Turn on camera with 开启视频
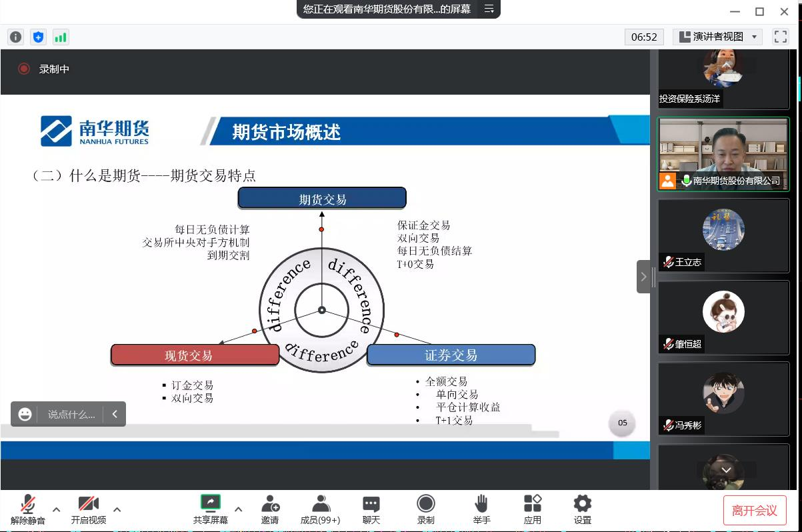Viewport: 802px width, 532px height. point(89,509)
